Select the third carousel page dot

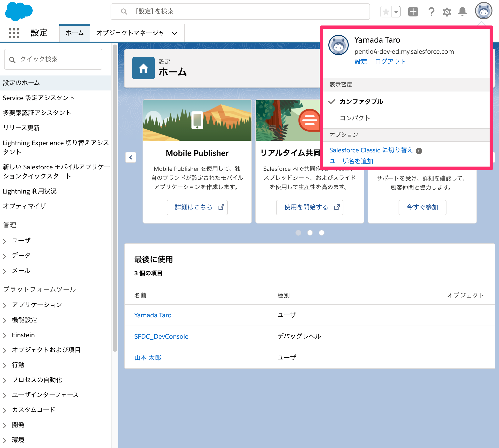pos(321,233)
